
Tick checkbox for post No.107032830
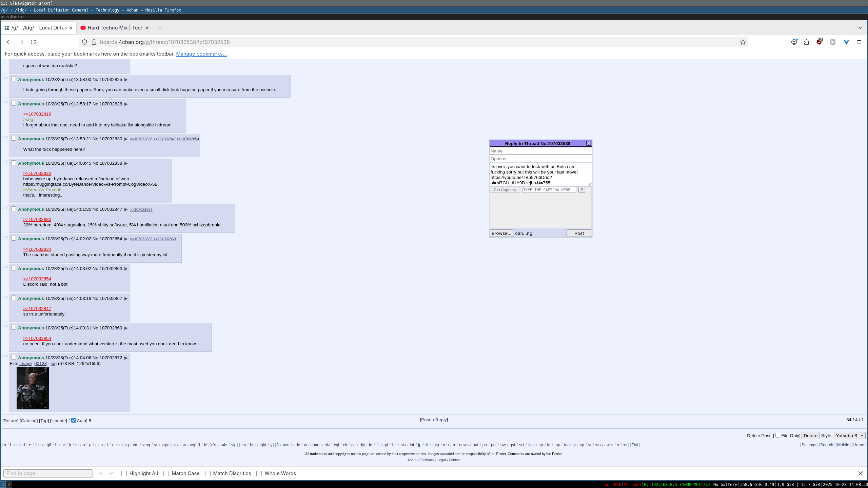[x=14, y=138]
